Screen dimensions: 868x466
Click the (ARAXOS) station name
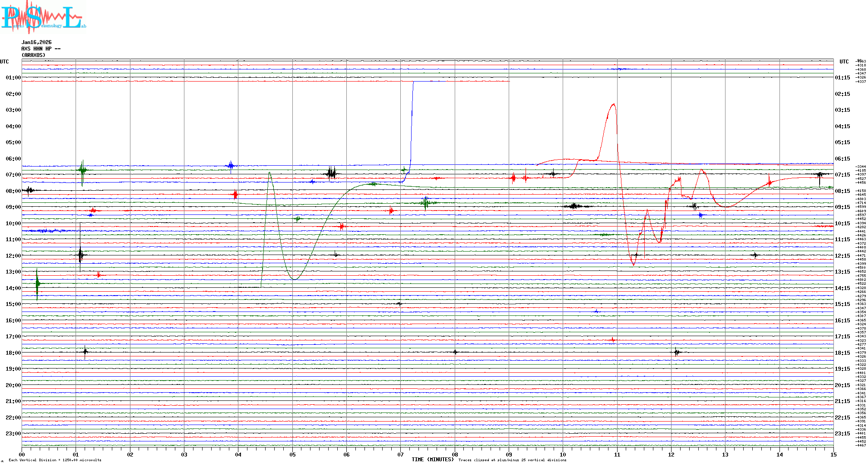click(33, 55)
